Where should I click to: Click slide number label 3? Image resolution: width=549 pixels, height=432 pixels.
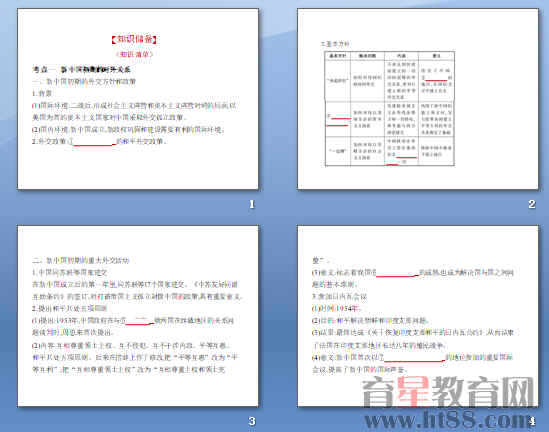click(x=252, y=421)
